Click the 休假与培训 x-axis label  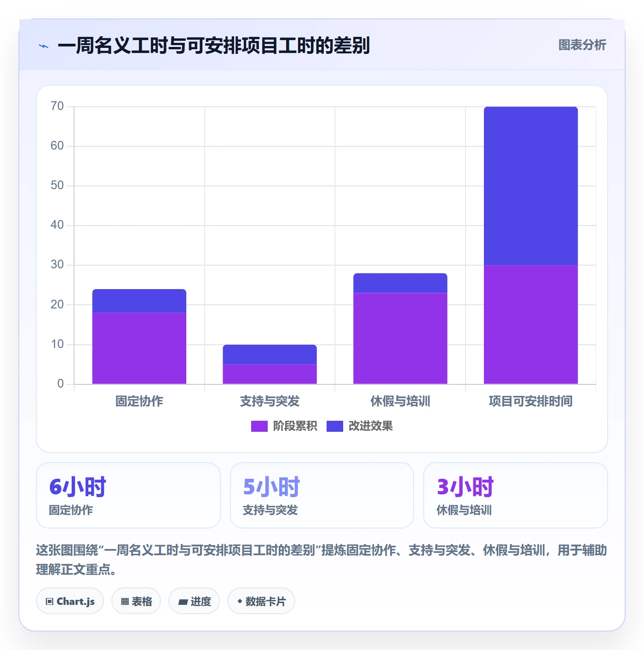400,401
